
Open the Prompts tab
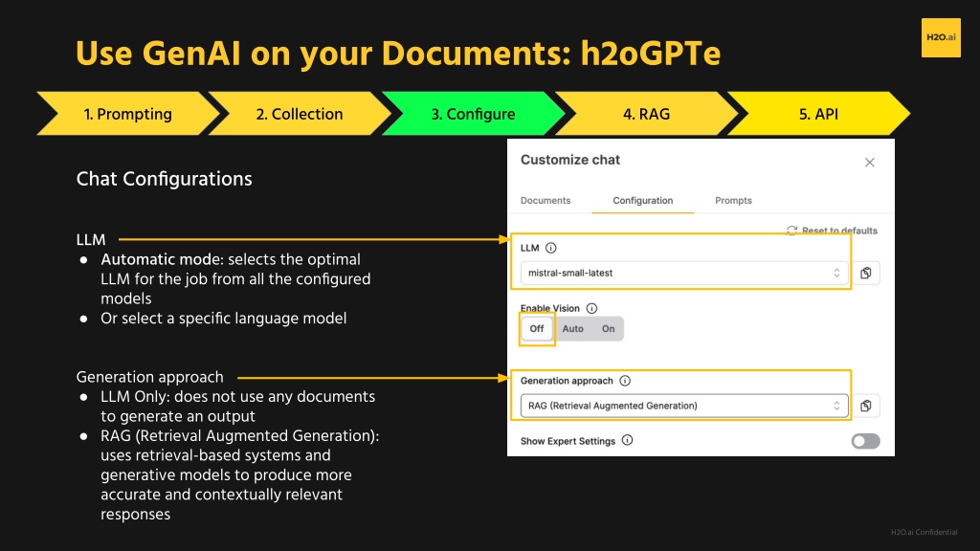733,201
